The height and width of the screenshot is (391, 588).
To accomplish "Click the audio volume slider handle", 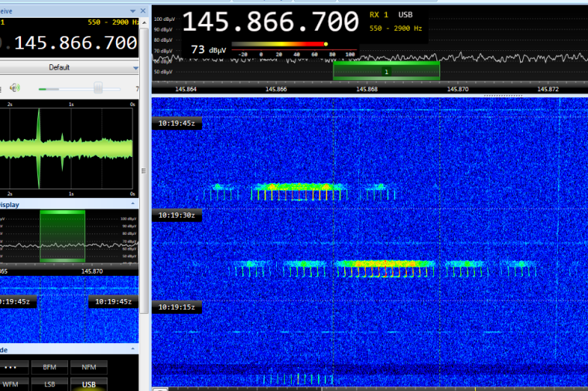I will (x=97, y=88).
